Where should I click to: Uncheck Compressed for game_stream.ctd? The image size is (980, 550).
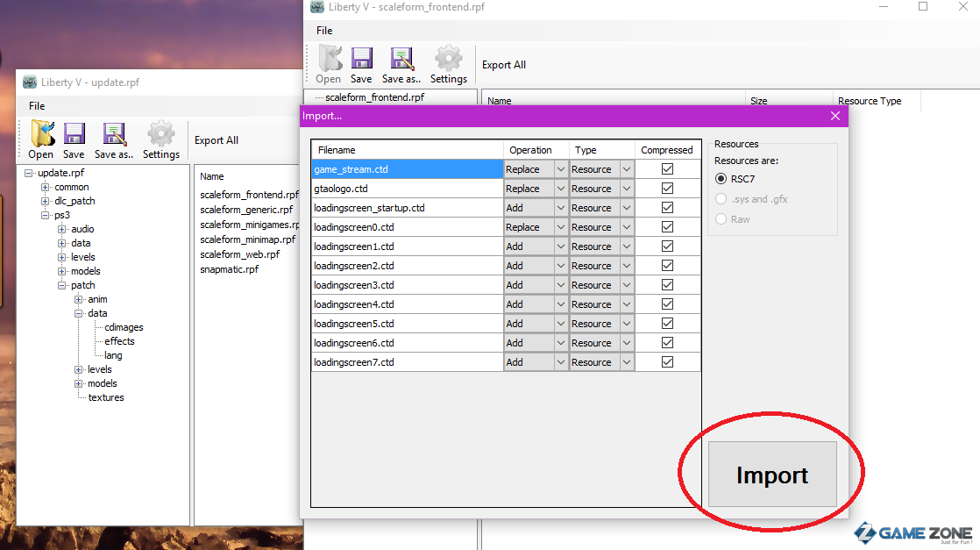click(667, 169)
